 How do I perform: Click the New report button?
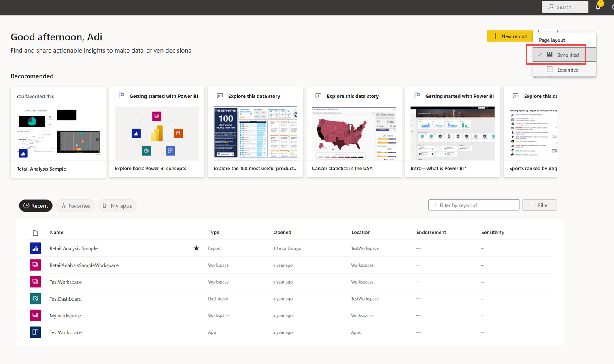(x=510, y=36)
